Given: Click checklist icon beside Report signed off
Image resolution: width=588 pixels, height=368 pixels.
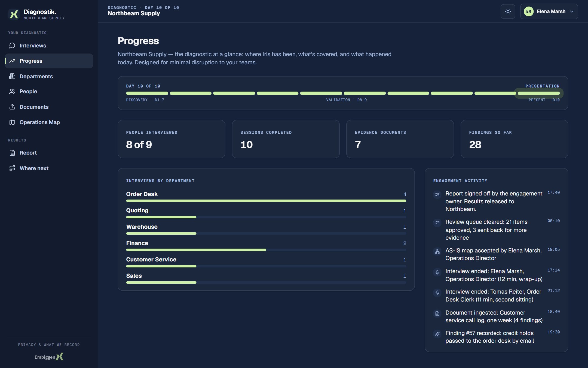Looking at the screenshot, I should (x=437, y=195).
